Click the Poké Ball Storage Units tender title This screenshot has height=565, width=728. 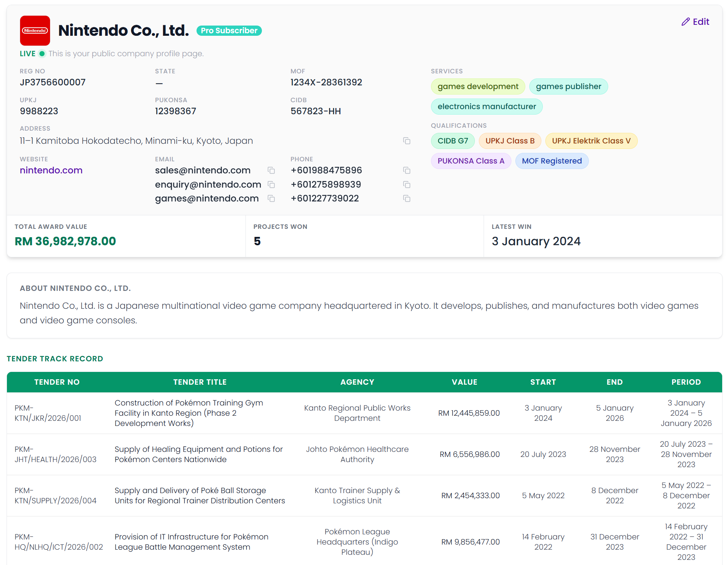click(200, 496)
